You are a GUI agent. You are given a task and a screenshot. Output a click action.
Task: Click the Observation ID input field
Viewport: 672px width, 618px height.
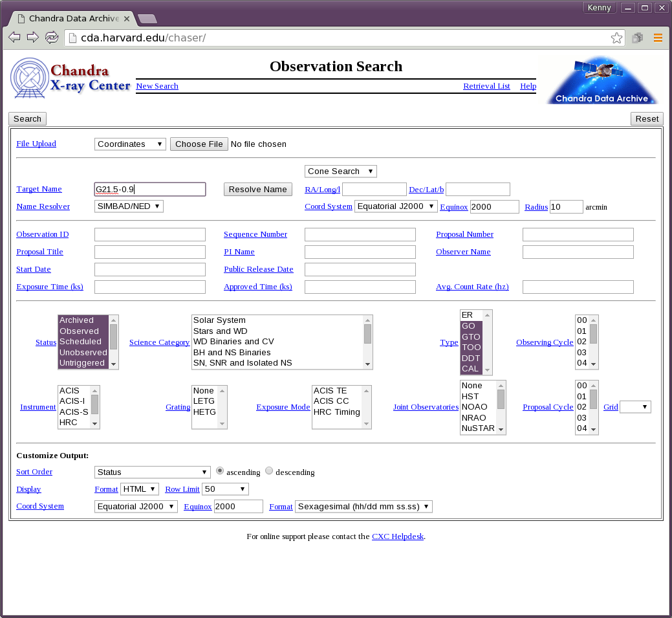point(150,234)
